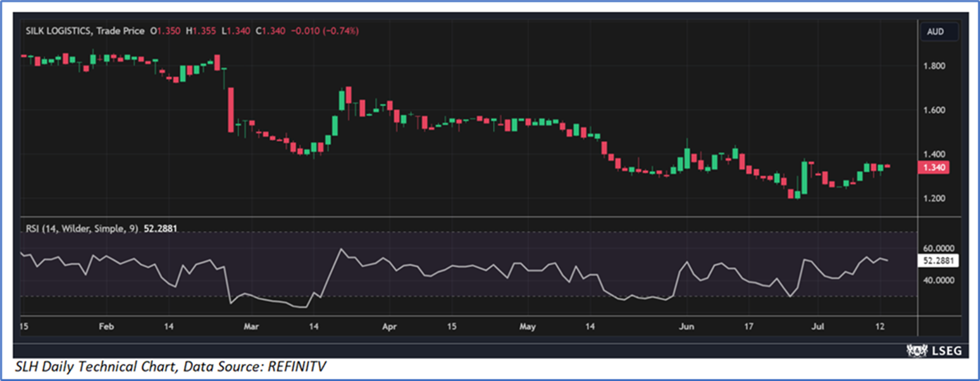Click the 1.600 price level label
The width and height of the screenshot is (980, 381).
[934, 110]
